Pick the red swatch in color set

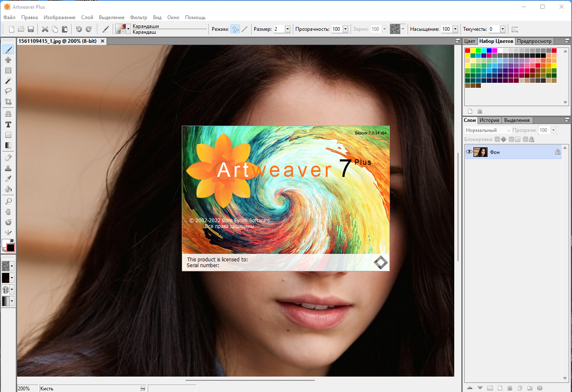coord(468,50)
